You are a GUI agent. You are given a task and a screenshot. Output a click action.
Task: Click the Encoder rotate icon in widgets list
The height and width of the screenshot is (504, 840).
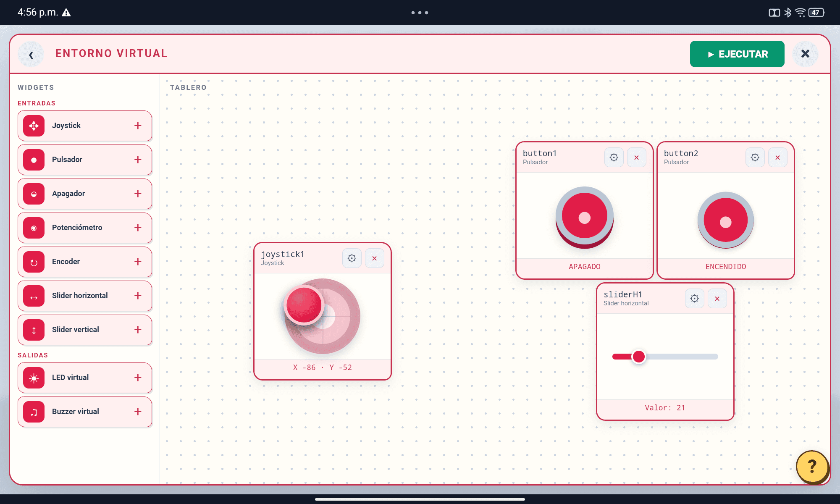tap(34, 262)
